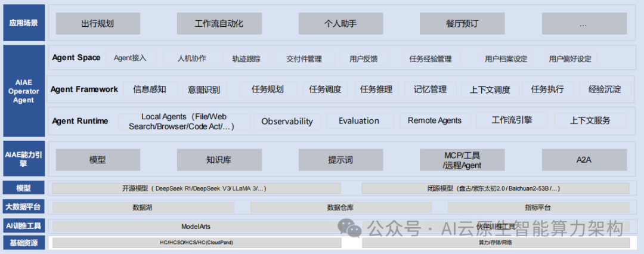This screenshot has height=254, width=644.
Task: Click the 个人助手 scenario box
Action: 341,23
